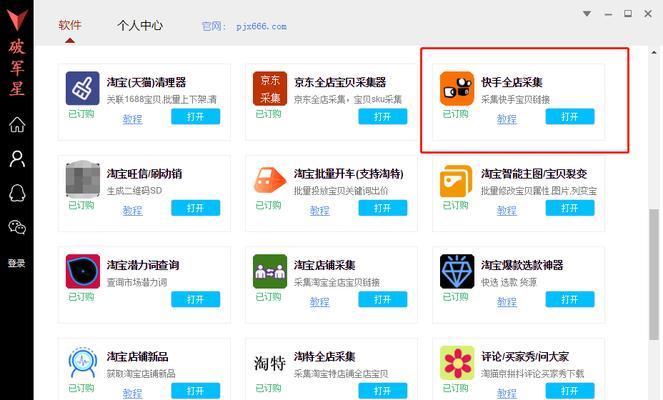The image size is (663, 400).
Task: Click the 淘宝批量开车 train icon
Action: click(x=270, y=179)
